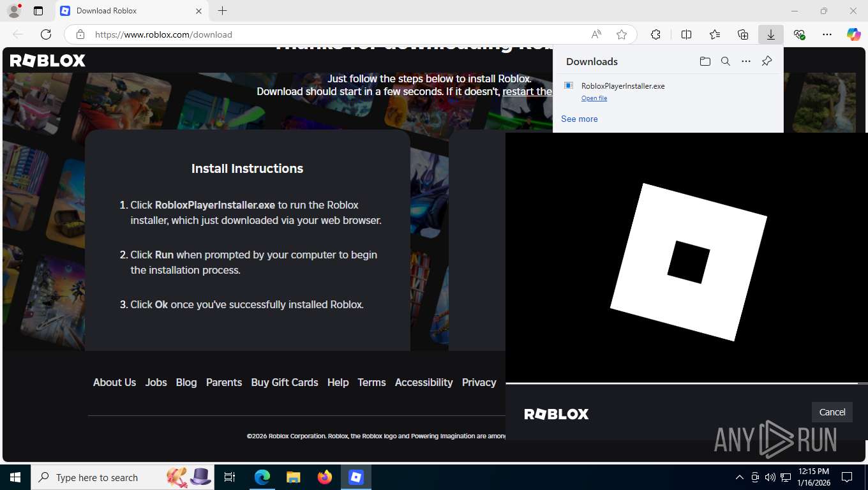
Task: Open the About Us footer link
Action: coord(114,382)
